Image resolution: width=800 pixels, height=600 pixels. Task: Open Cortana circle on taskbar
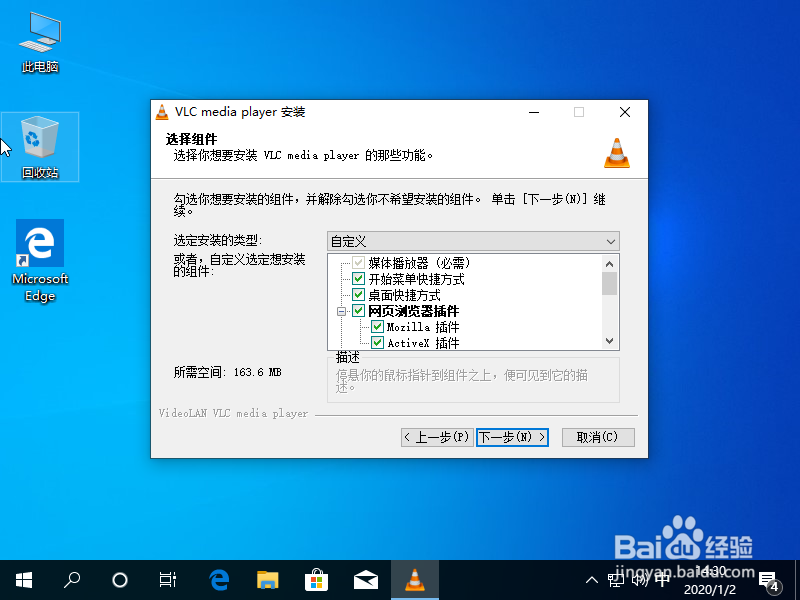(120, 580)
